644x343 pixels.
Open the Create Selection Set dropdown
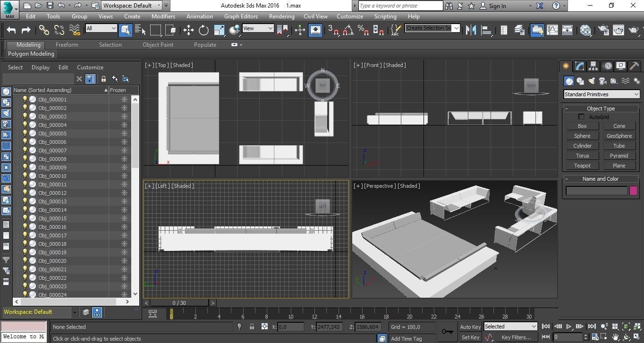click(432, 28)
